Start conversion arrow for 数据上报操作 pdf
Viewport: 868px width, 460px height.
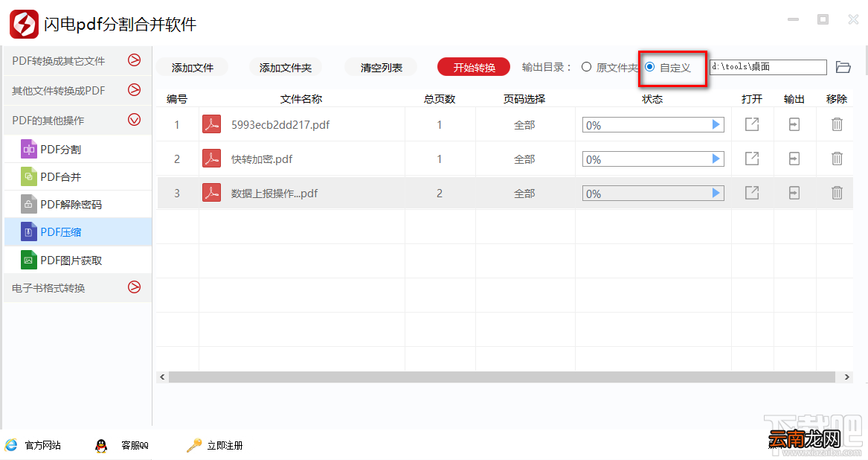[x=716, y=193]
